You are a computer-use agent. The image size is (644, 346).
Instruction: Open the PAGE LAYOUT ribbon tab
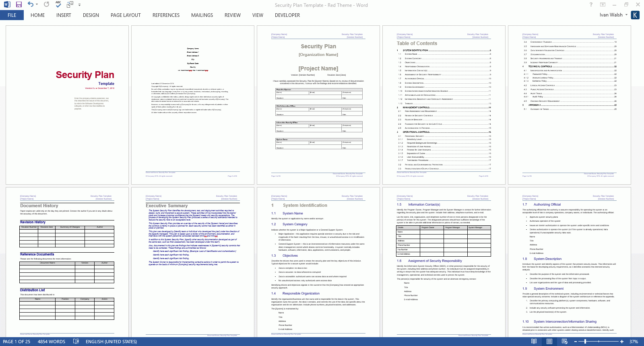126,15
